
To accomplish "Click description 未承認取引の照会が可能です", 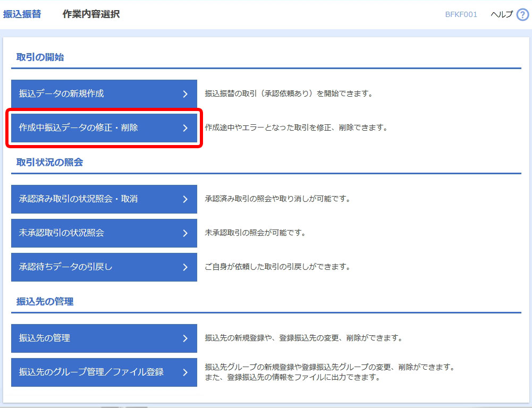I will pyautogui.click(x=255, y=233).
